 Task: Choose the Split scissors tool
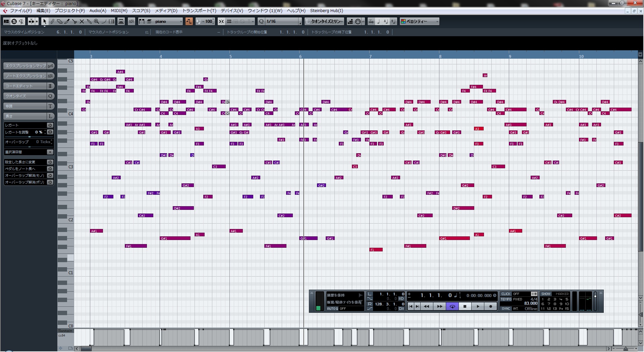[74, 21]
